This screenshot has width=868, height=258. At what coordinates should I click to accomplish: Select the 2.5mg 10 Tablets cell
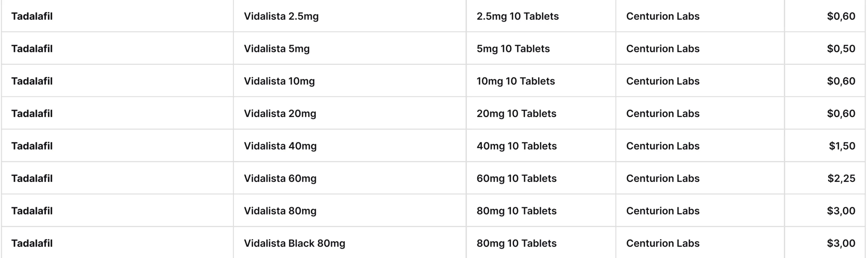(517, 16)
